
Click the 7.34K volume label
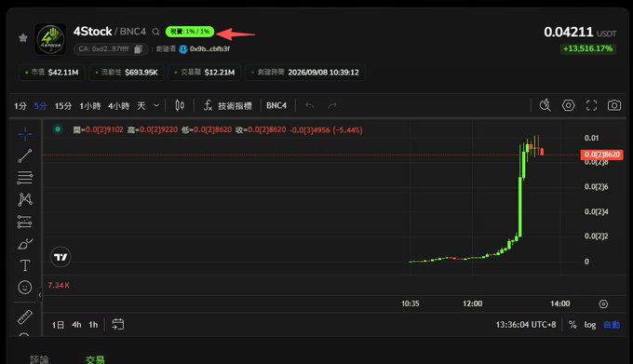(x=59, y=285)
